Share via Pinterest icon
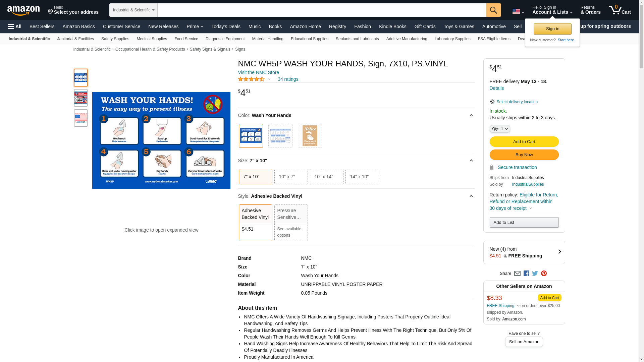This screenshot has height=362, width=644. pyautogui.click(x=544, y=274)
